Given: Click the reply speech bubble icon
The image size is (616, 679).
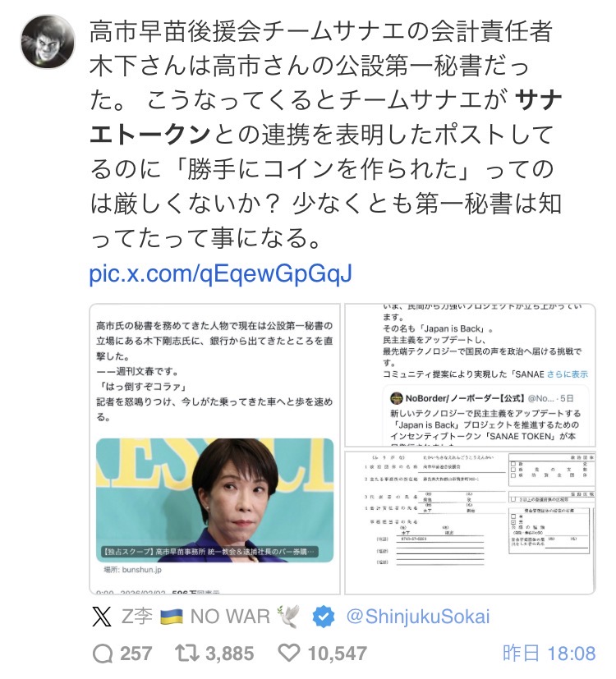Looking at the screenshot, I should pyautogui.click(x=103, y=653).
